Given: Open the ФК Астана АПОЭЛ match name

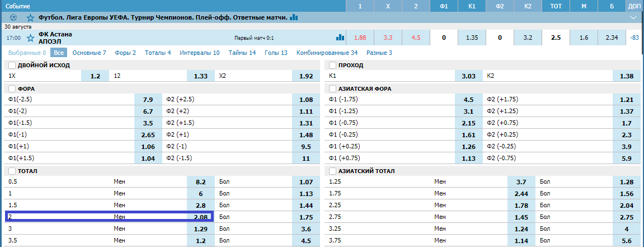Looking at the screenshot, I should click(55, 38).
